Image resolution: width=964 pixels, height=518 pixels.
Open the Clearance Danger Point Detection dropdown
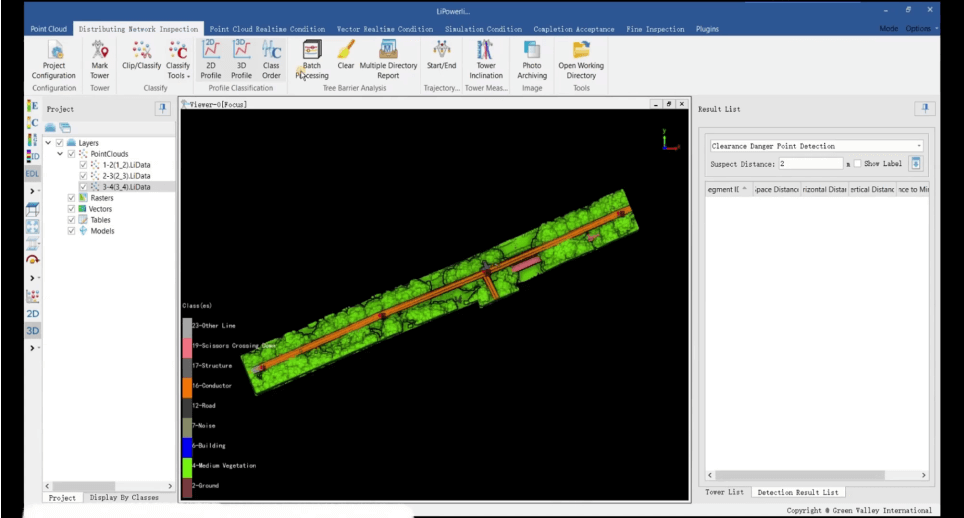tap(815, 146)
